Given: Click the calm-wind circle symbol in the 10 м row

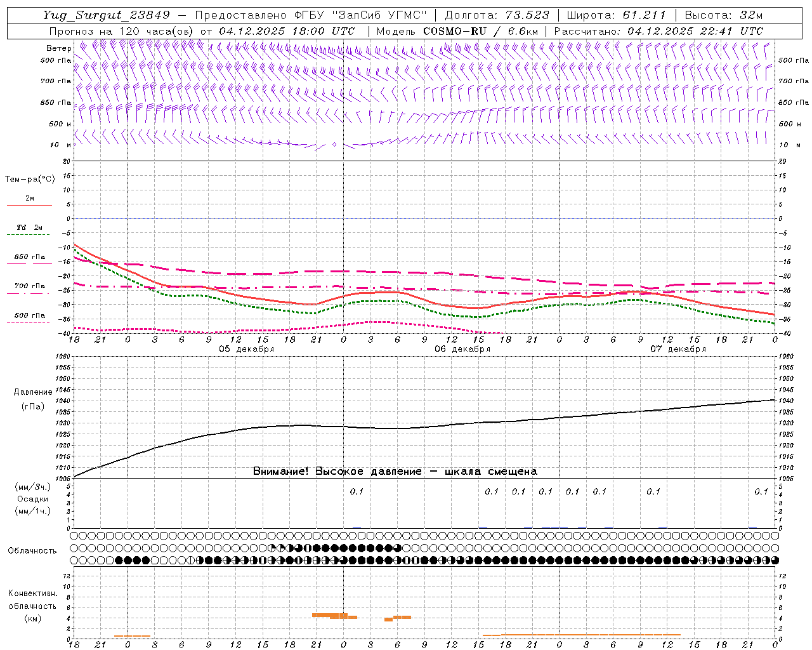Looking at the screenshot, I should pyautogui.click(x=334, y=145).
